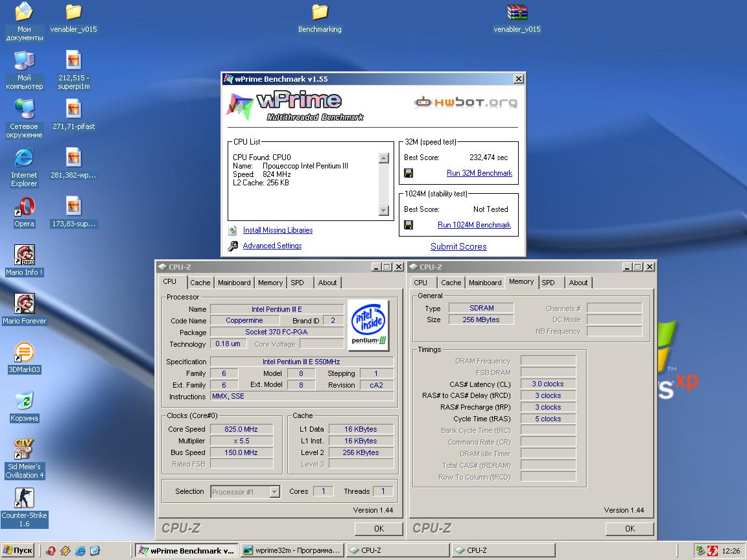Open the About tab in left CPU-Z
747x560 pixels.
point(327,283)
